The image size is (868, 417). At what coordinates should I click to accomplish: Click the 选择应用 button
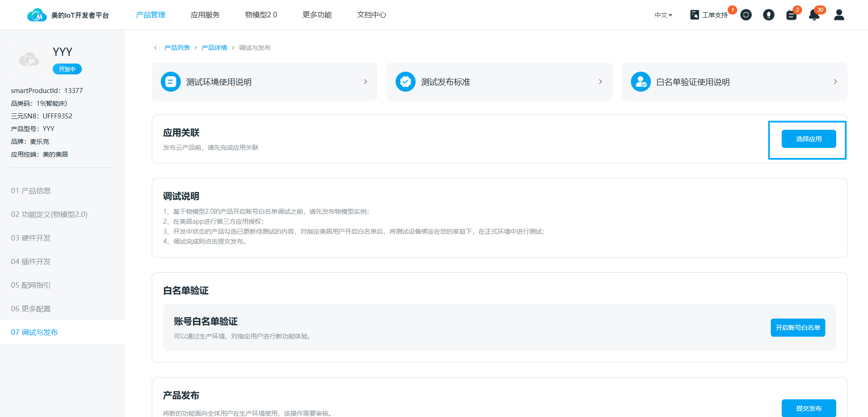(808, 139)
